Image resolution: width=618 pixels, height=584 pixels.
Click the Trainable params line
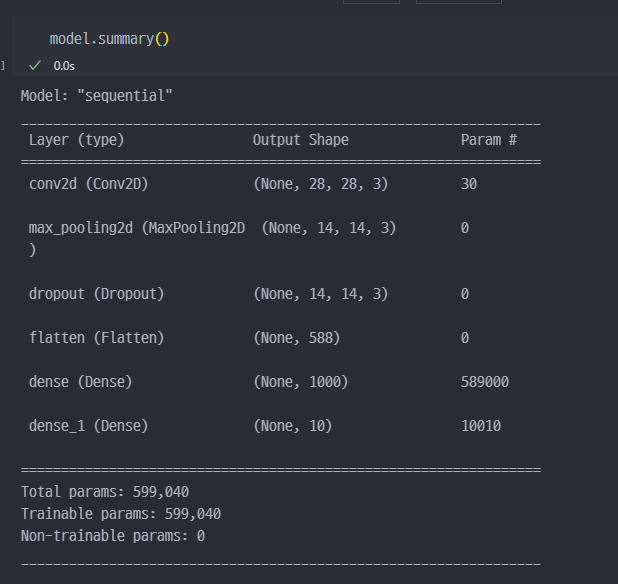click(x=121, y=514)
